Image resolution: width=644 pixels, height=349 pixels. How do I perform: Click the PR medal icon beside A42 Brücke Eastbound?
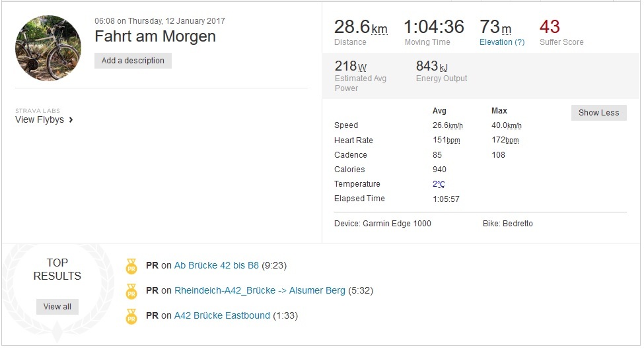[131, 316]
